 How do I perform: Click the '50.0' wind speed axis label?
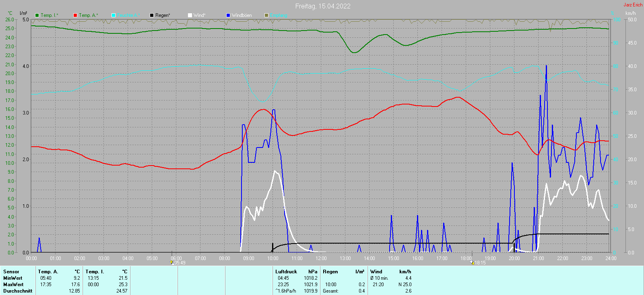click(x=632, y=20)
